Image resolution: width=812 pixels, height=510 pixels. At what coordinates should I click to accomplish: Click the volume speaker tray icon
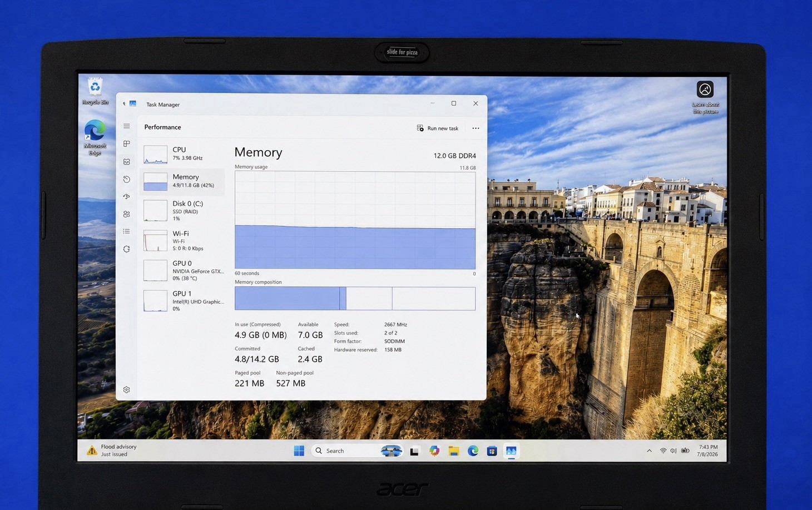coord(674,450)
